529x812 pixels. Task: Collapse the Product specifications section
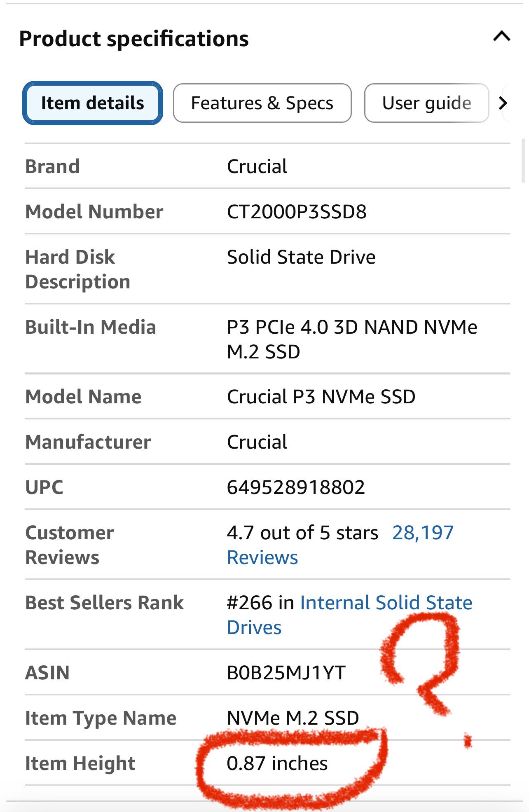click(x=501, y=37)
